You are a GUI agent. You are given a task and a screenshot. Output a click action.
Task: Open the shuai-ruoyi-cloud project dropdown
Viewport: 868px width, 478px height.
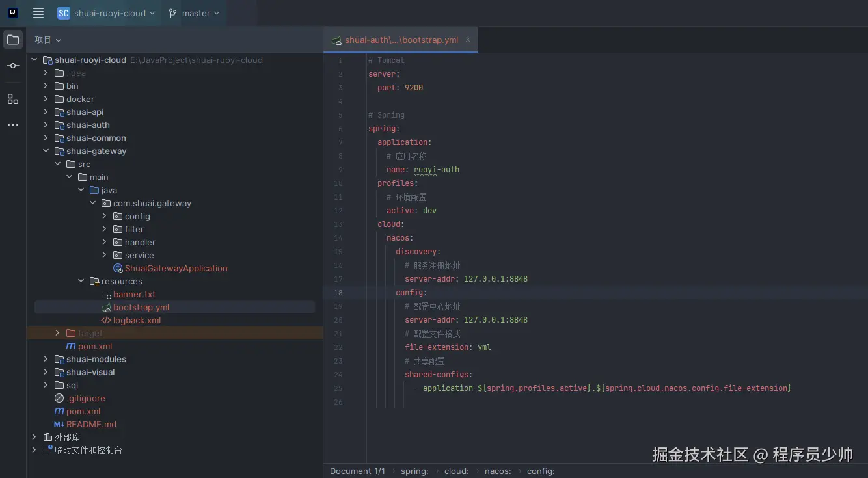pyautogui.click(x=107, y=13)
